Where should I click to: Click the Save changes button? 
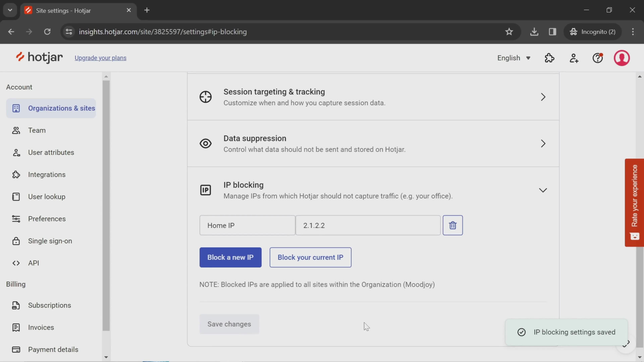[229, 324]
